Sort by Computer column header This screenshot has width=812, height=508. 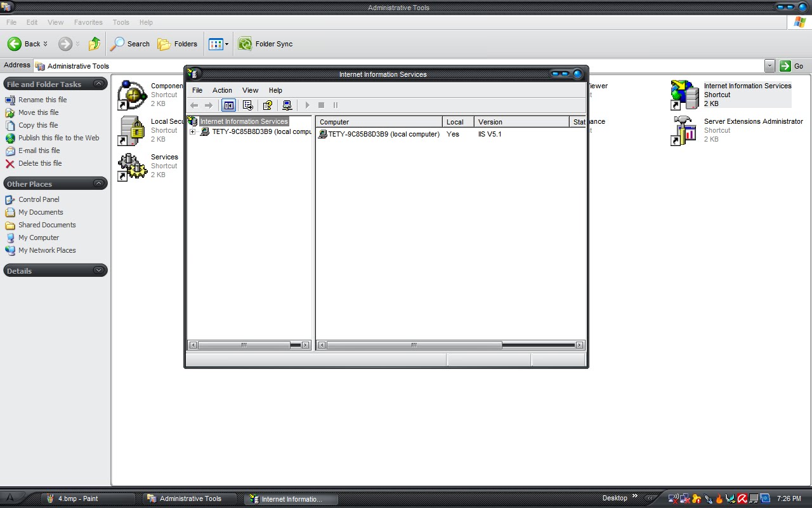coord(379,122)
